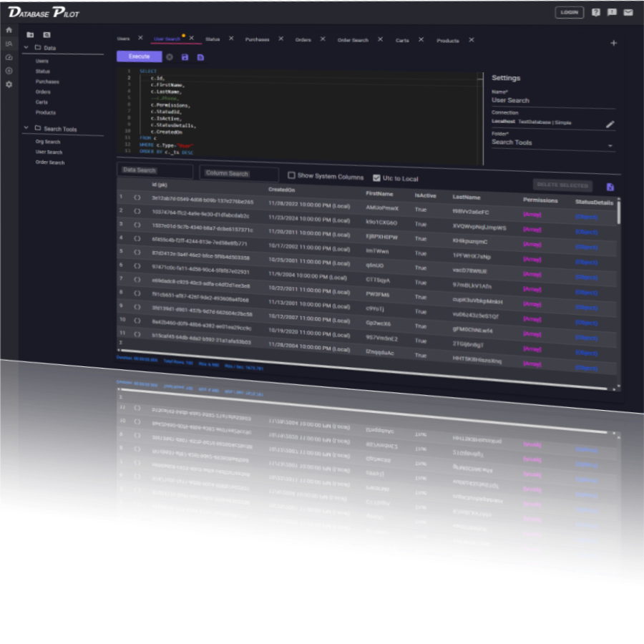The width and height of the screenshot is (644, 644).
Task: Open the help question mark icon
Action: click(595, 12)
